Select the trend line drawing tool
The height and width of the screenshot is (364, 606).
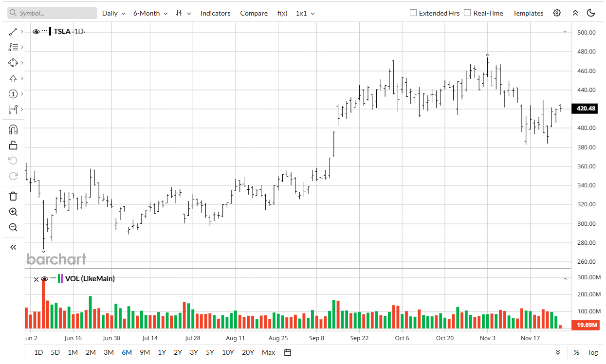click(13, 32)
